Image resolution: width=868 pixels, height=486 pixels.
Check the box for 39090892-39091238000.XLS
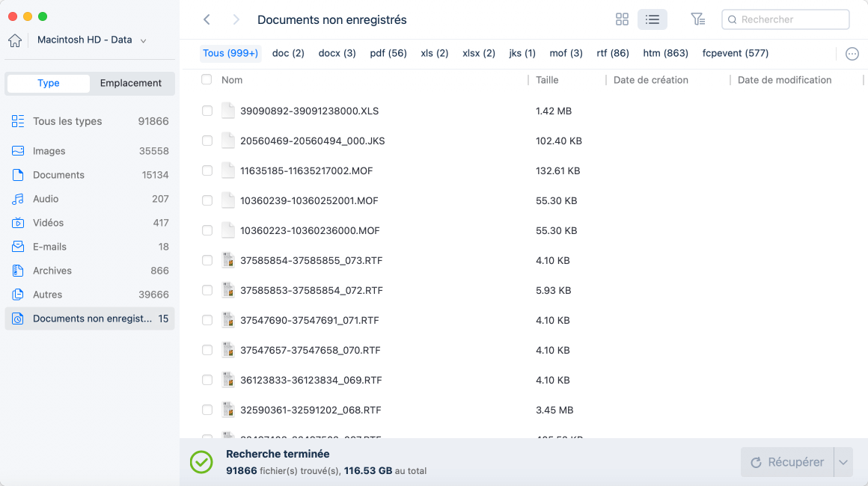point(207,111)
